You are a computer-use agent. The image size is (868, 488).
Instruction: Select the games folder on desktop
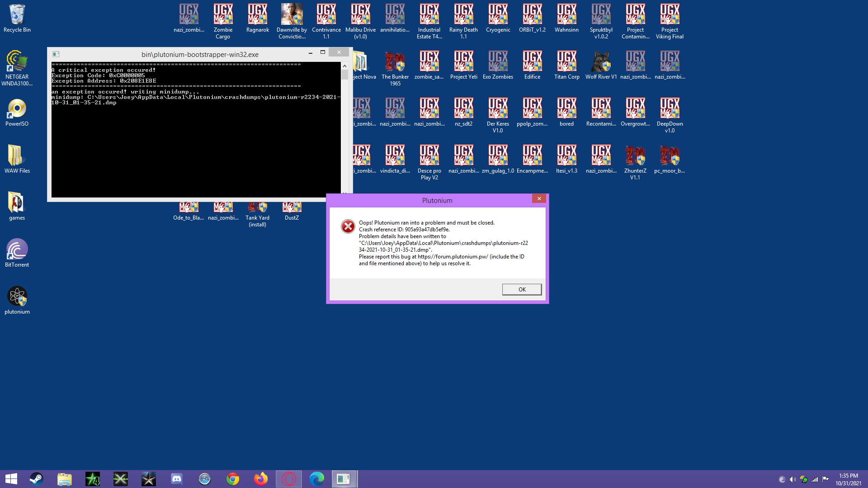click(x=17, y=206)
